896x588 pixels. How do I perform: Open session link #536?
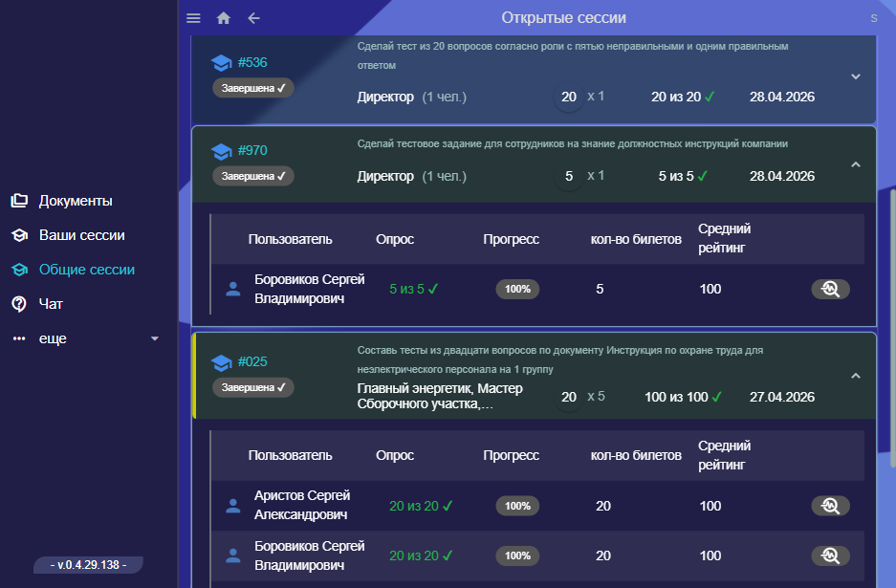tap(252, 62)
